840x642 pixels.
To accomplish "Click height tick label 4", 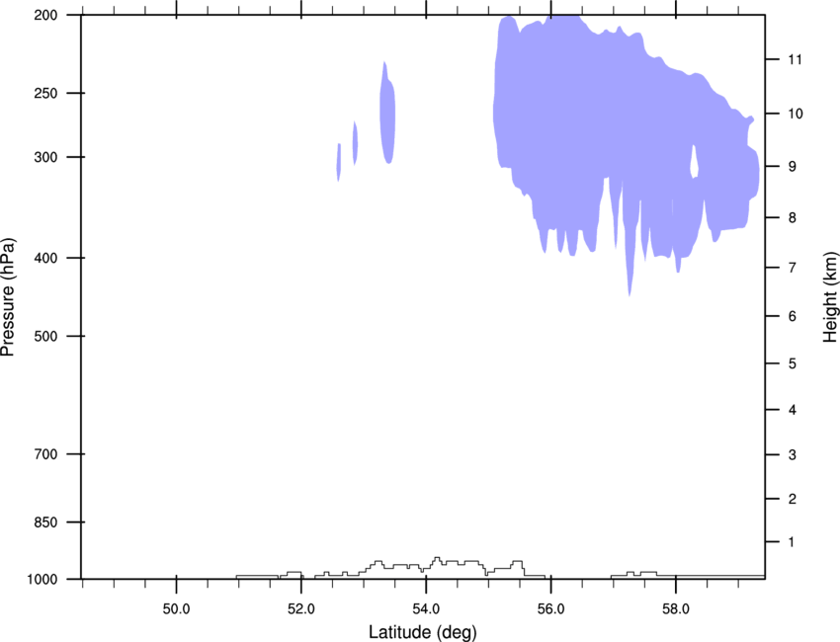I will 792,410.
